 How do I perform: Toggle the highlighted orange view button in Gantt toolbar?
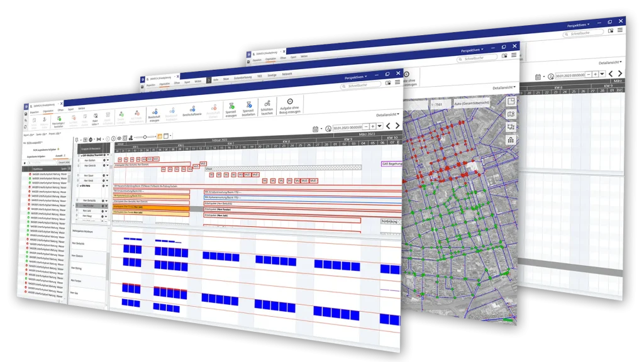point(159,136)
